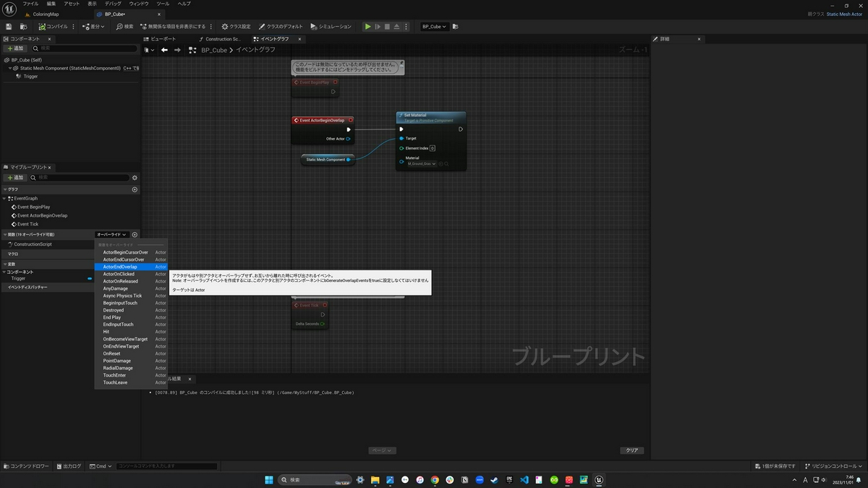Image resolution: width=868 pixels, height=488 pixels.
Task: Click the Windows Start button on taskbar
Action: (268, 479)
